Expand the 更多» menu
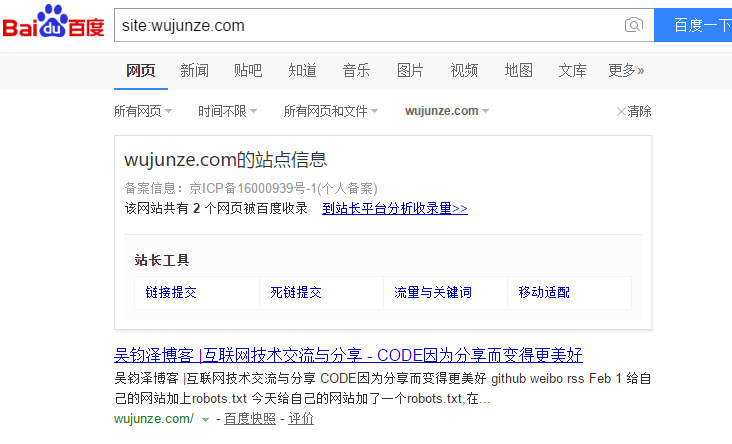732x444 pixels. tap(626, 70)
